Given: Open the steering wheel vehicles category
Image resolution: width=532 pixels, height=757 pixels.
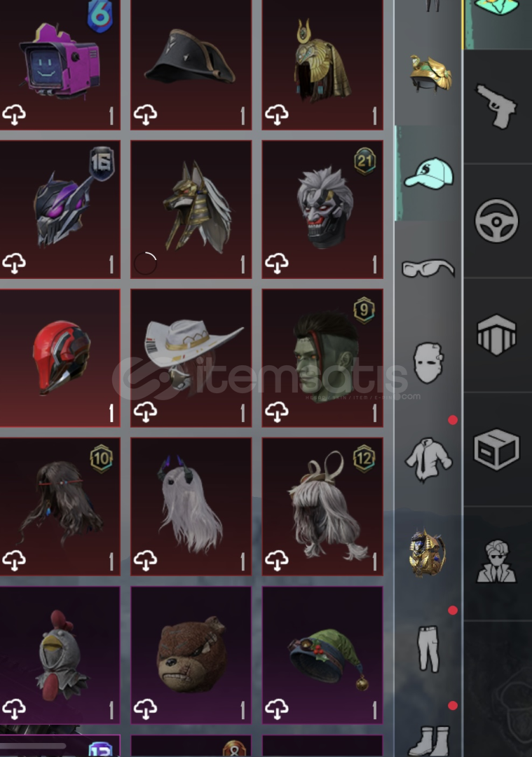Looking at the screenshot, I should point(497,221).
